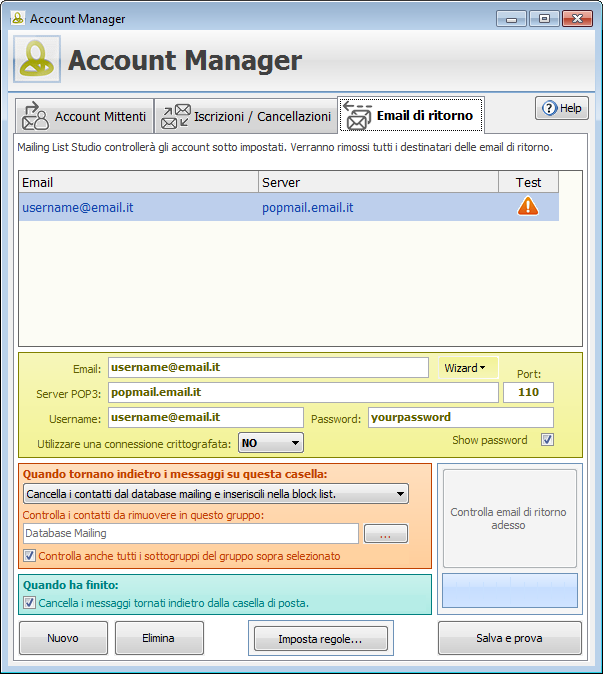Click the Iscrizioni / Cancellazioni envelope icon
603x674 pixels.
click(x=176, y=117)
